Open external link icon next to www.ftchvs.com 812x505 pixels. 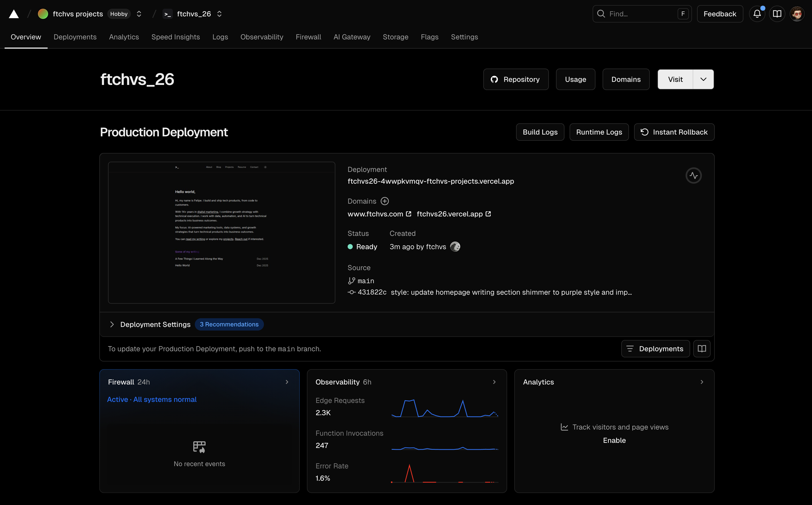408,214
